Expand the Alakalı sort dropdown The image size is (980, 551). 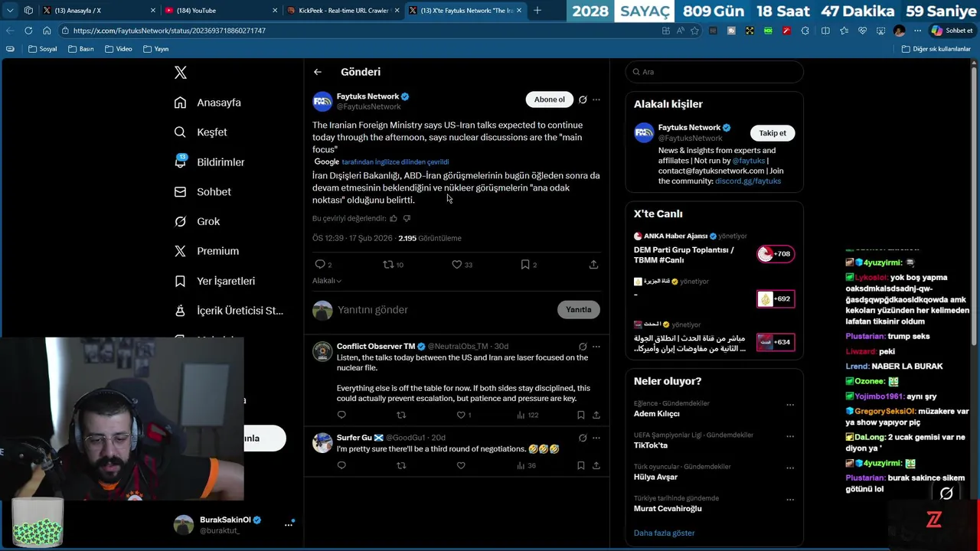tap(327, 281)
